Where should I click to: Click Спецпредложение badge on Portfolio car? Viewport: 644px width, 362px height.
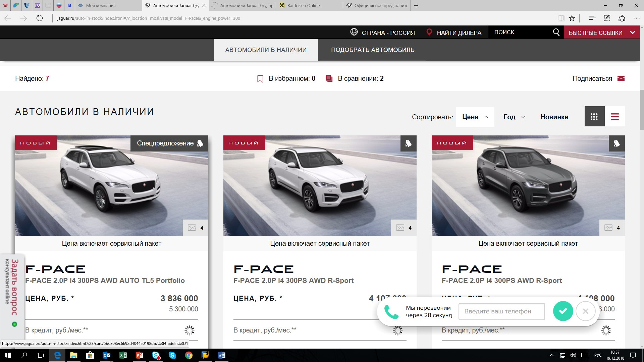[169, 143]
